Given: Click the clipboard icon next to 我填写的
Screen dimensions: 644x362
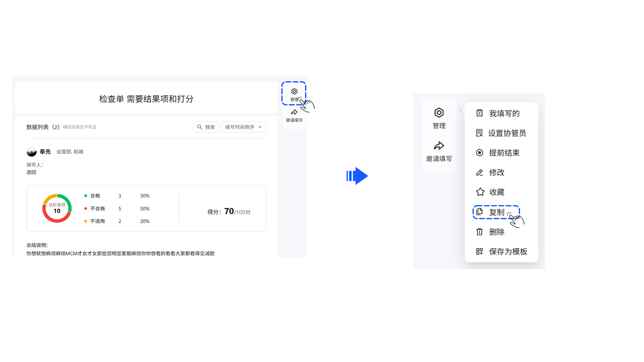Looking at the screenshot, I should 479,113.
